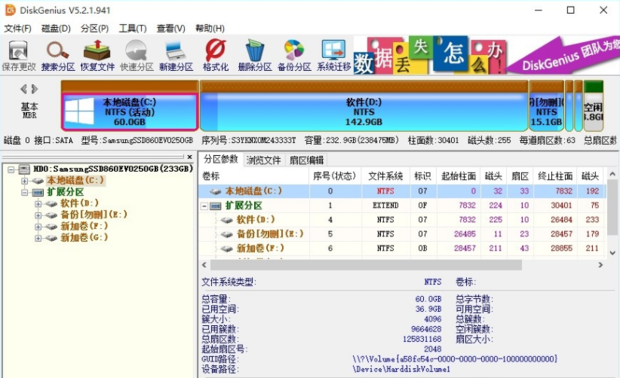The width and height of the screenshot is (620, 378).
Task: Expand 新加卷(G:) node in tree
Action: (38, 238)
